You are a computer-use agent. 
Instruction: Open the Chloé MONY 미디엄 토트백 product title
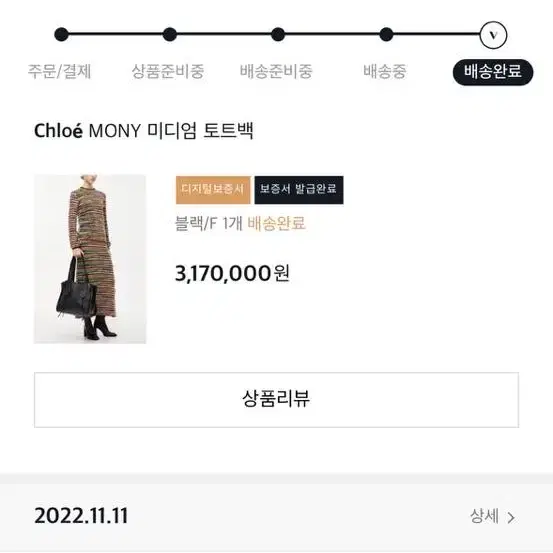(x=144, y=131)
